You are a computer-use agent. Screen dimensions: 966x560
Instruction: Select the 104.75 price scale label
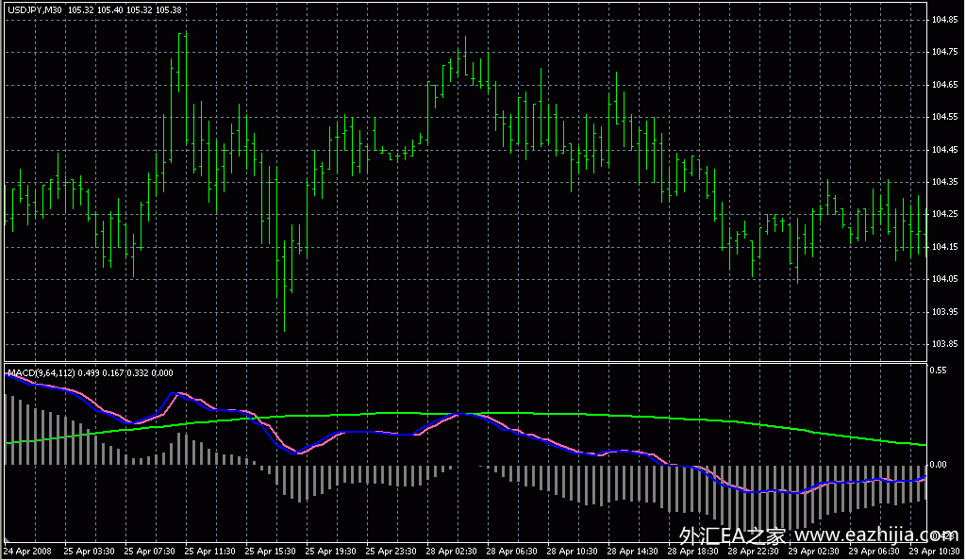[x=944, y=52]
